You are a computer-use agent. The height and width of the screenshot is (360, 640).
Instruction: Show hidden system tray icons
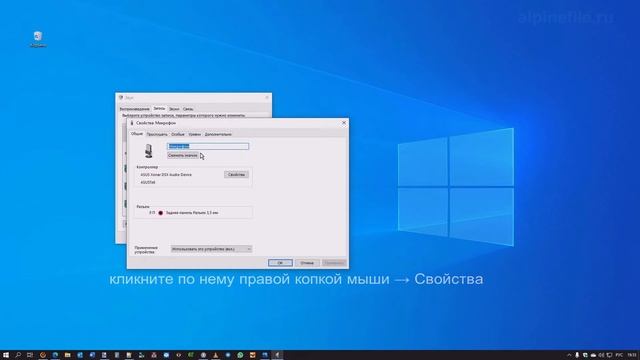(x=569, y=355)
